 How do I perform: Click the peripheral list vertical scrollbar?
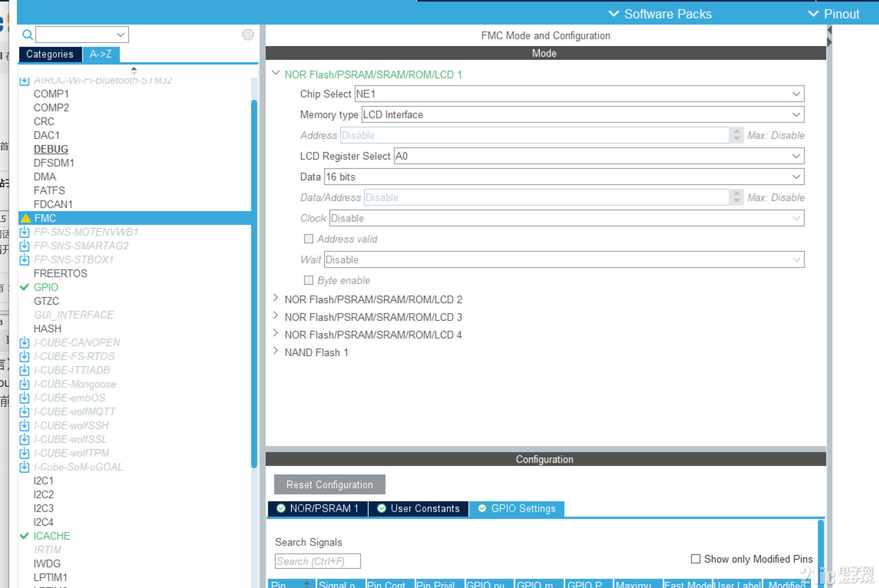click(254, 284)
